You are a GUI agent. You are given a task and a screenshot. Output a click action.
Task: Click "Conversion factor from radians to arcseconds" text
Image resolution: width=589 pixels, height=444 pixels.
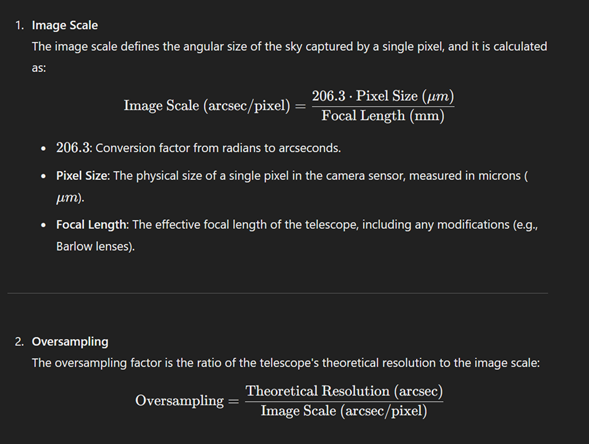(217, 148)
